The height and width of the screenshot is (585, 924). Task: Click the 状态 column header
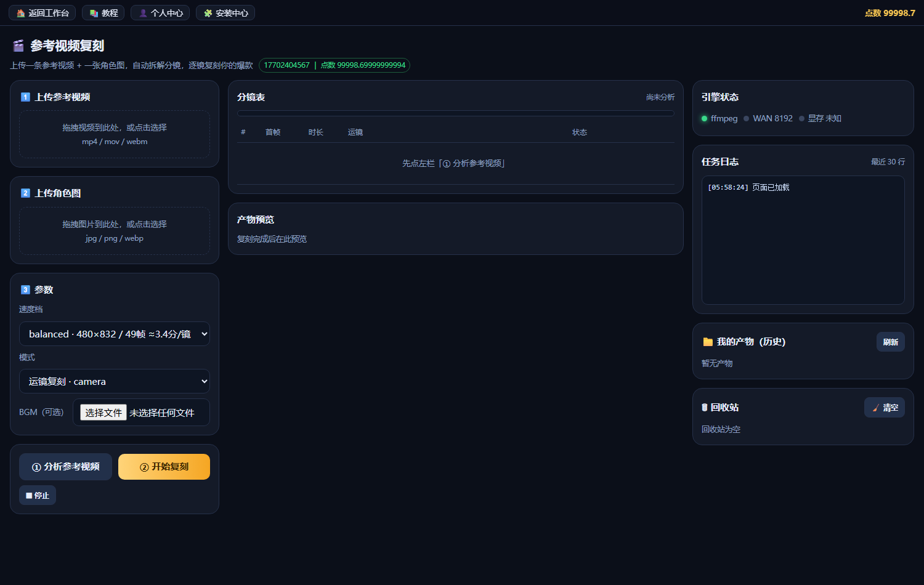[580, 132]
